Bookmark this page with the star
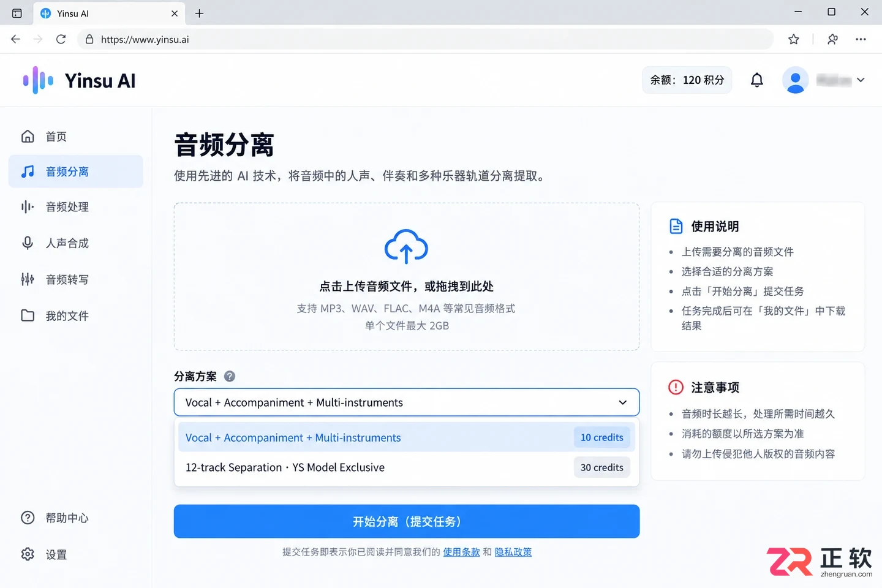Screen dimensions: 882x588 click(794, 39)
